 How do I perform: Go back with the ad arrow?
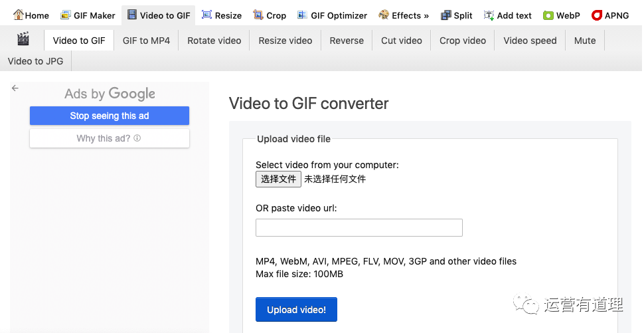click(x=15, y=88)
